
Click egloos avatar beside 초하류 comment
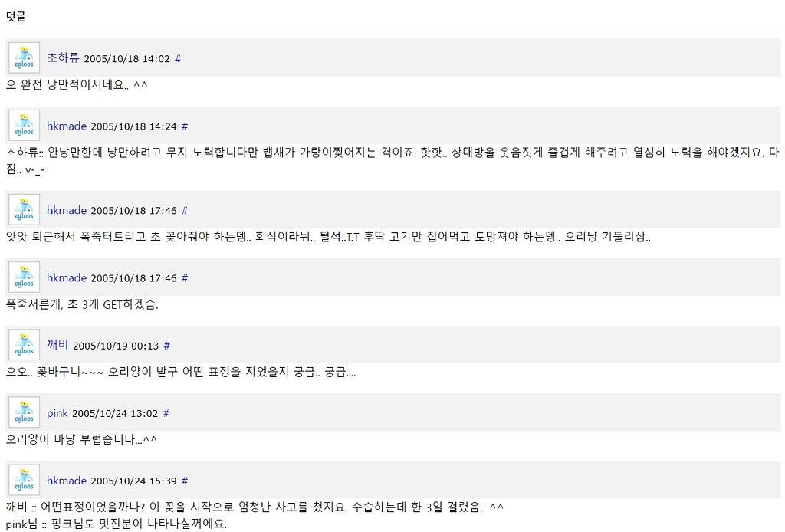click(24, 58)
